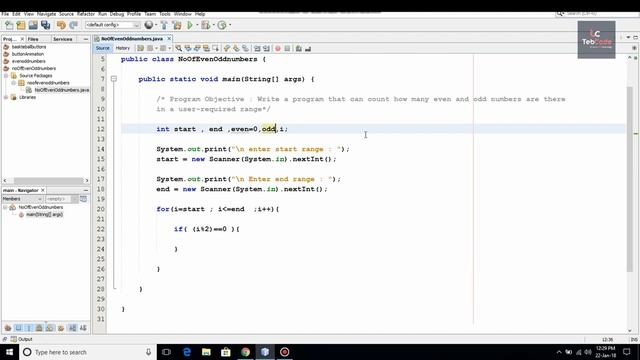
Task: Click the Profile Project icon
Action: tap(222, 25)
